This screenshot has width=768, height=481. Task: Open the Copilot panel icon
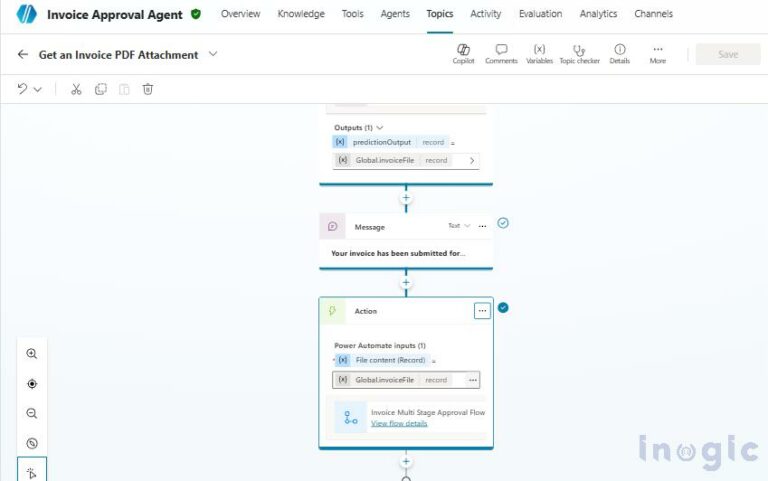pos(463,54)
